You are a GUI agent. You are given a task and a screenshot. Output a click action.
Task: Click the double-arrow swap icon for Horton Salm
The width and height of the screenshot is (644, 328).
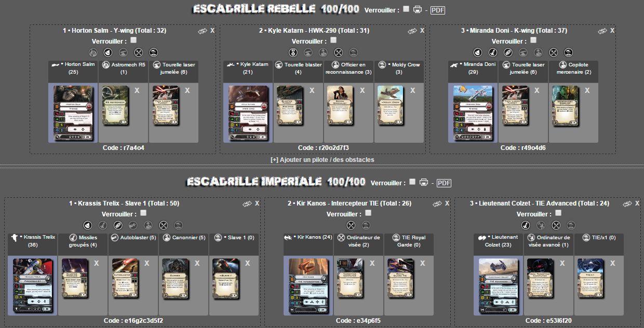point(203,31)
